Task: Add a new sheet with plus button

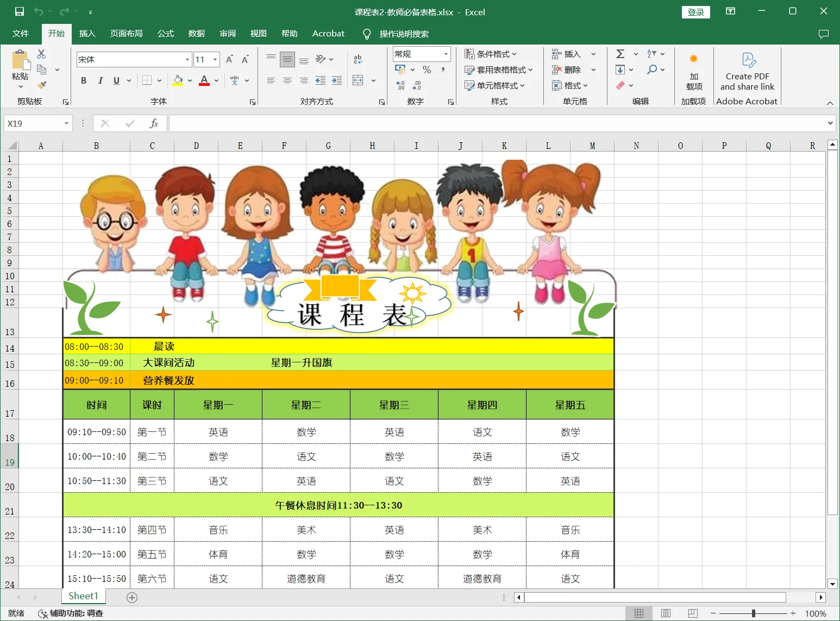Action: 131,597
